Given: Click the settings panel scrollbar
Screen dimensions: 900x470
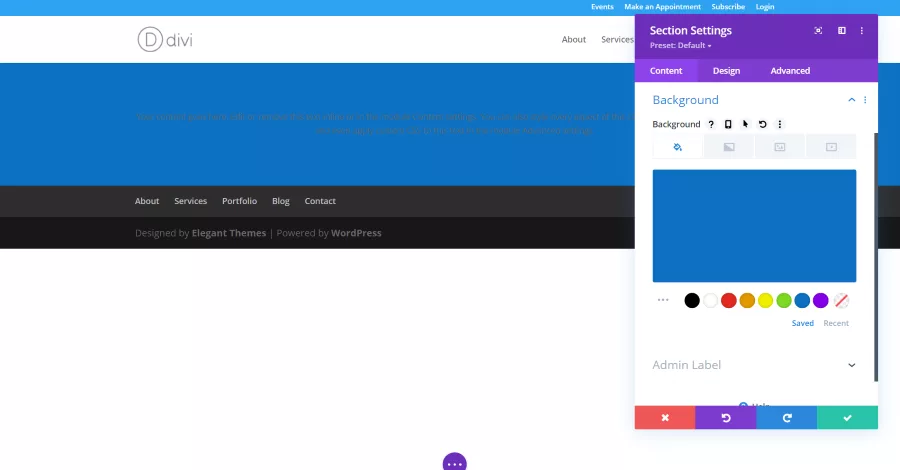Looking at the screenshot, I should 875,257.
